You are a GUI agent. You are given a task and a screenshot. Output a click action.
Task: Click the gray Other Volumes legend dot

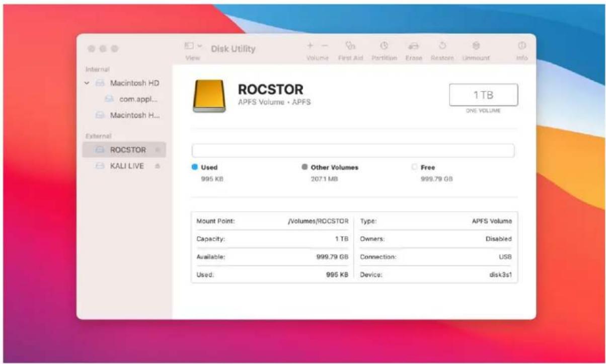[x=305, y=168]
